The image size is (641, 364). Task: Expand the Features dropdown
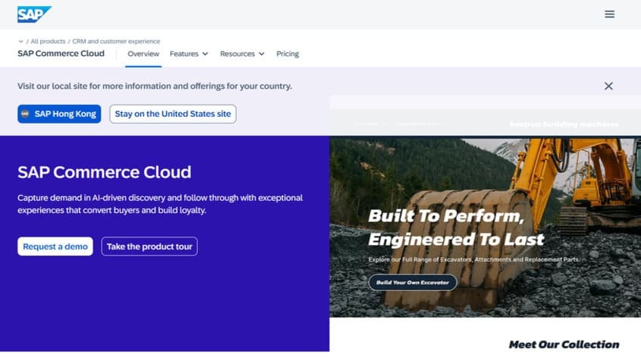(189, 54)
